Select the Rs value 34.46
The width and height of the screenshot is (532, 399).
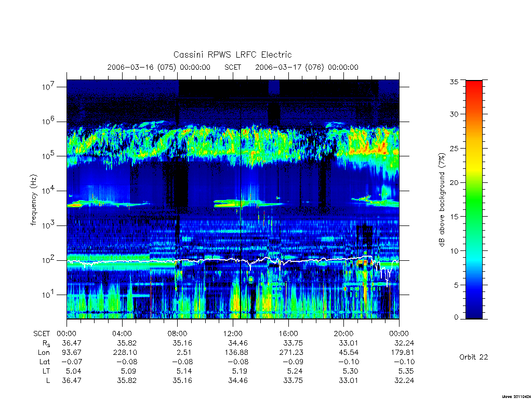238,343
